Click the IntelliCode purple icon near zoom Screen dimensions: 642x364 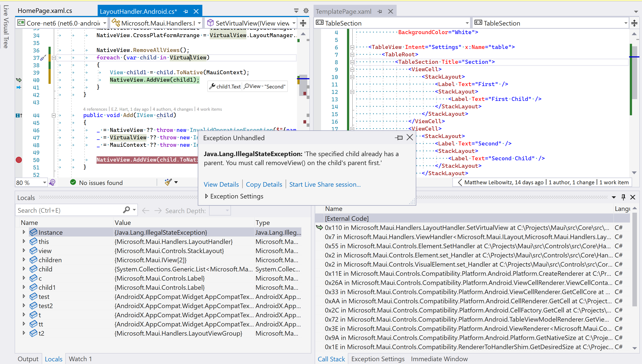[52, 183]
